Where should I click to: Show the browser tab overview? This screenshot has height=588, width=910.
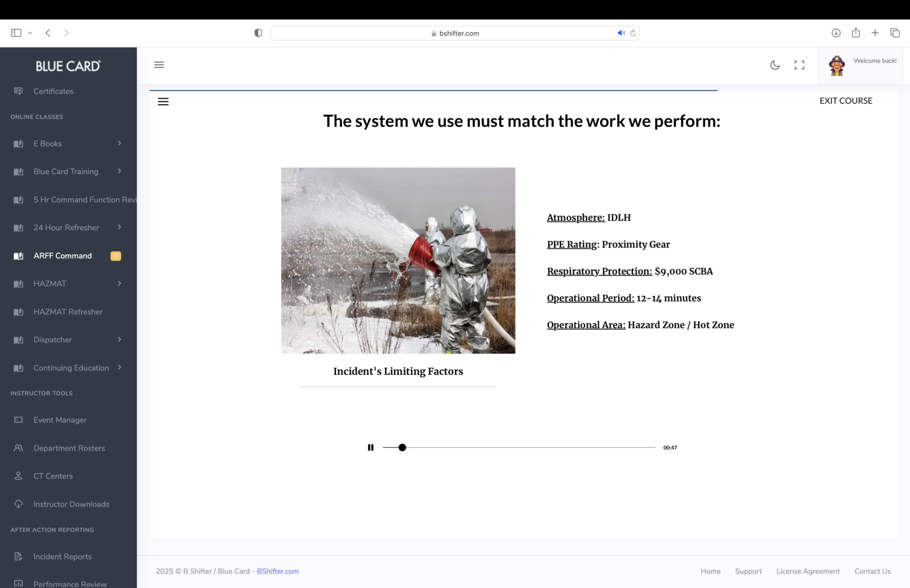(x=895, y=33)
